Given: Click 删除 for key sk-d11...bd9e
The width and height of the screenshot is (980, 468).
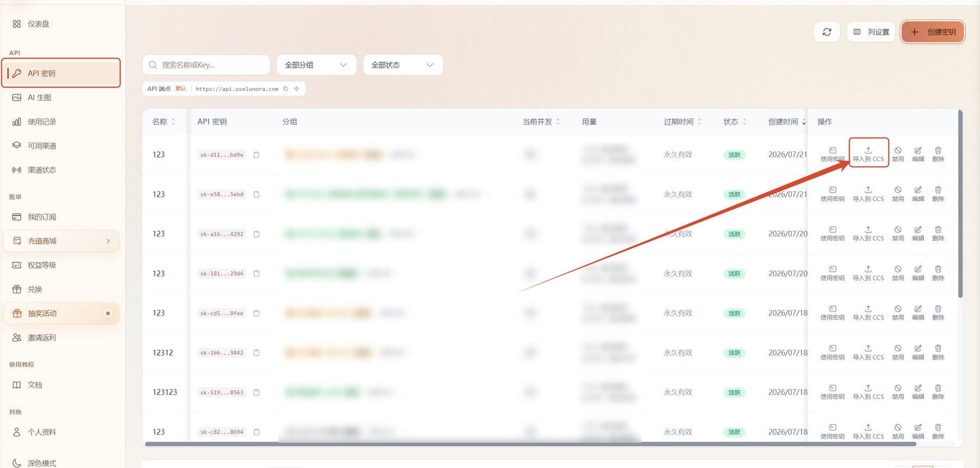Looking at the screenshot, I should (938, 154).
